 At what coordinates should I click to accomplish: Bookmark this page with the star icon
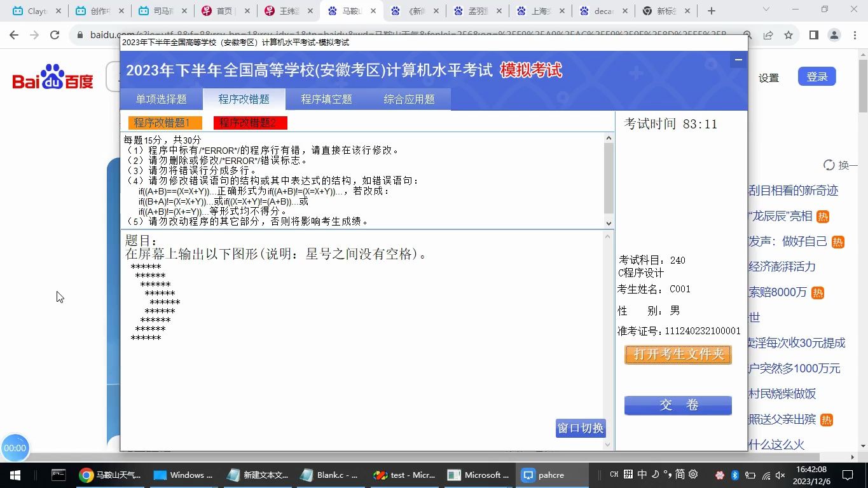[x=789, y=36]
